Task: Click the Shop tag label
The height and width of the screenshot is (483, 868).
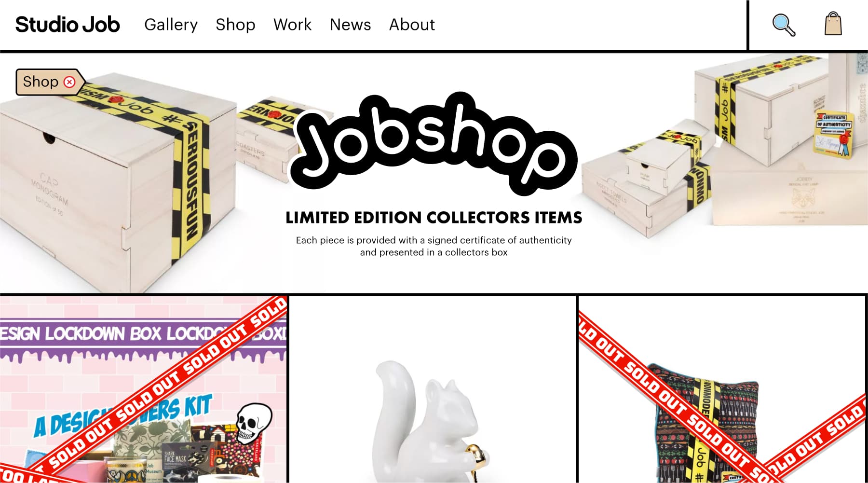Action: coord(41,82)
